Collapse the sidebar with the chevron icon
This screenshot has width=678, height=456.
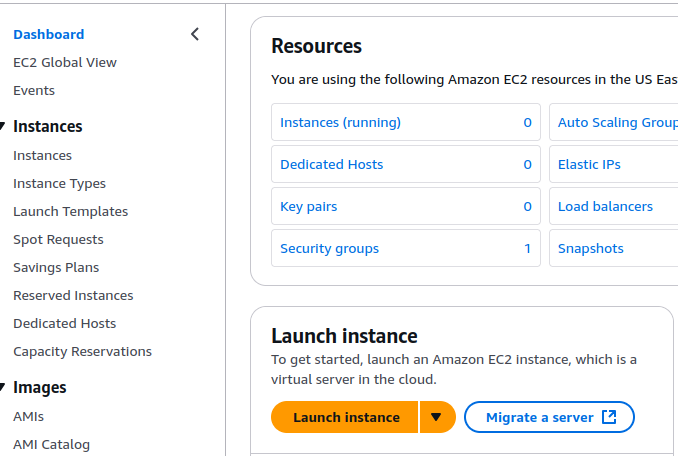[x=195, y=34]
